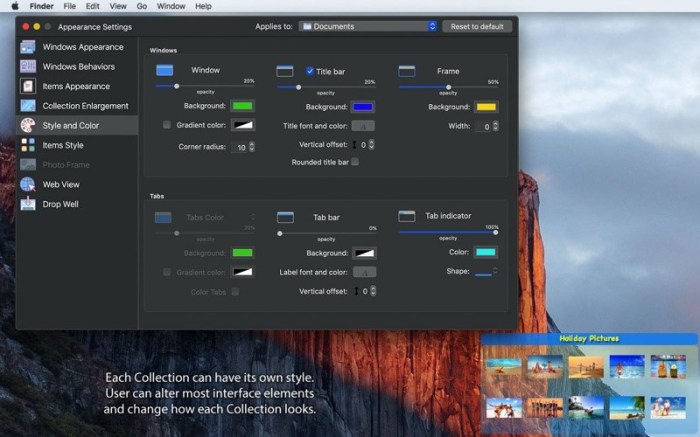Enable the window Gradient color checkbox
Viewport: 700px width, 437px height.
click(x=167, y=125)
